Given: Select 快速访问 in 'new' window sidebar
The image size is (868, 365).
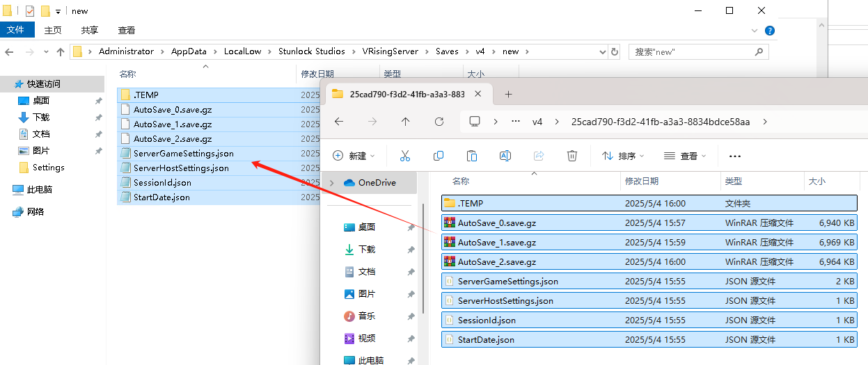Looking at the screenshot, I should point(52,83).
